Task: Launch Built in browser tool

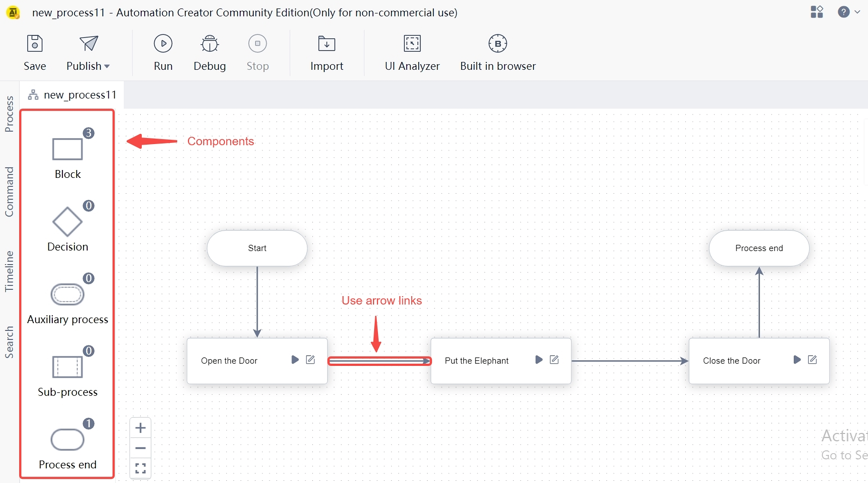Action: [x=498, y=52]
